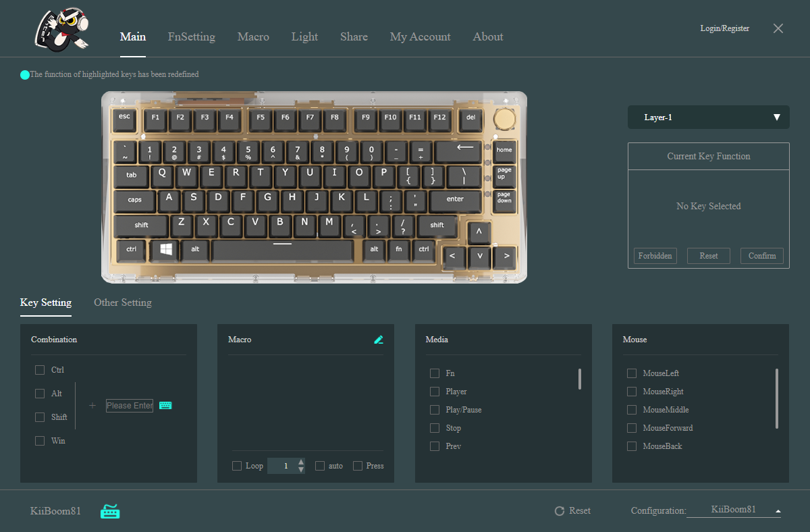Viewport: 810px width, 532px height.
Task: Select the right arrow key
Action: [505, 257]
